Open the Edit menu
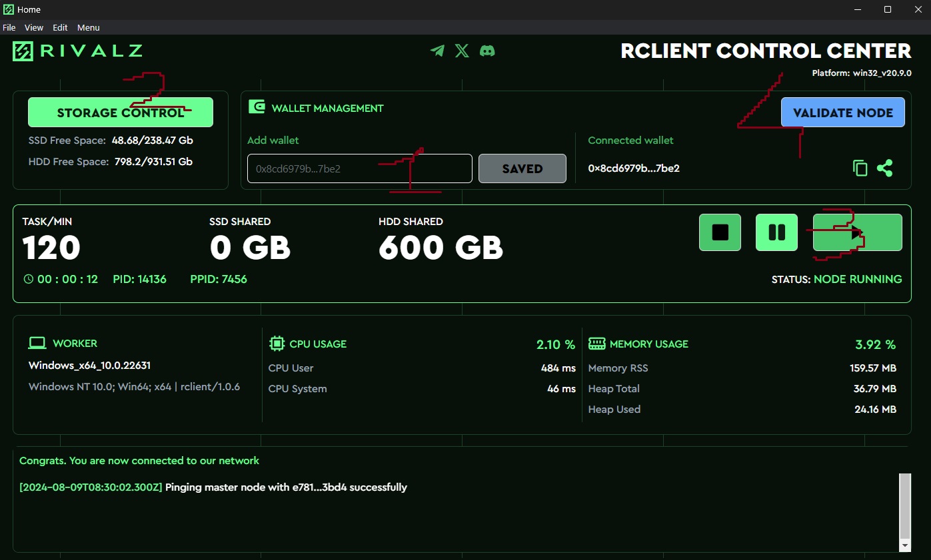Viewport: 931px width, 560px height. [61, 27]
